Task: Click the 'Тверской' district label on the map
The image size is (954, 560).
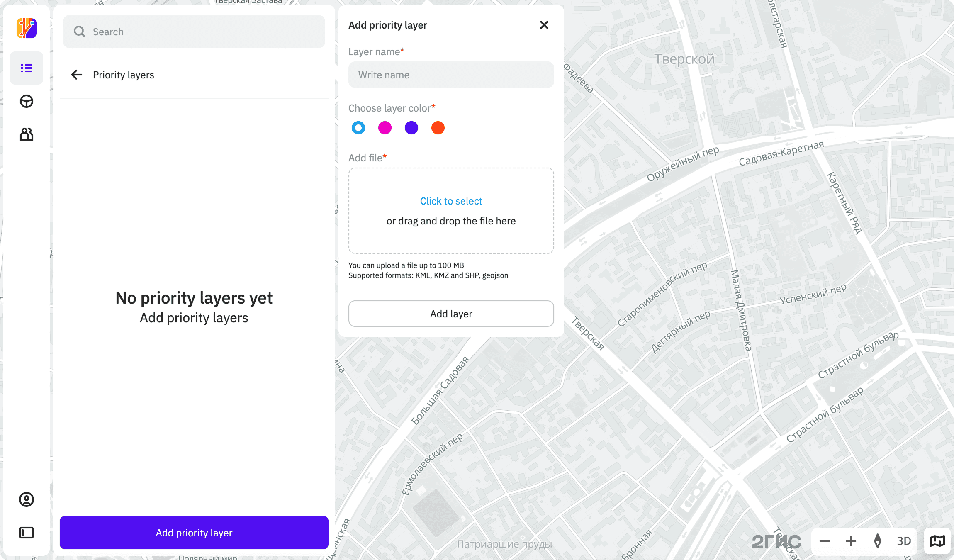Action: pyautogui.click(x=684, y=59)
